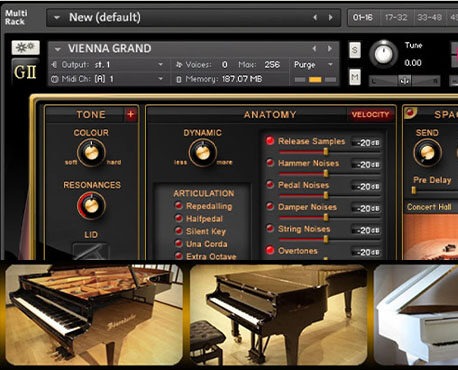This screenshot has height=370, width=458.
Task: Move the Pre Delay slider
Action: [x=414, y=190]
